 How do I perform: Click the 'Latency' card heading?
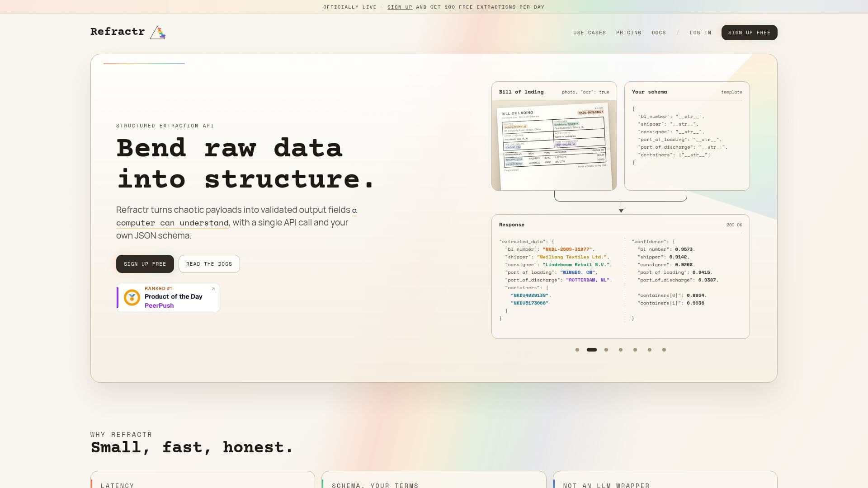point(118,485)
